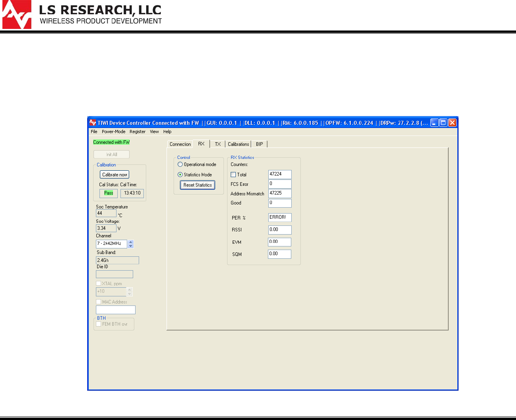Viewport: 516px width, 420px height.
Task: Click the SQM value field
Action: coord(280,254)
